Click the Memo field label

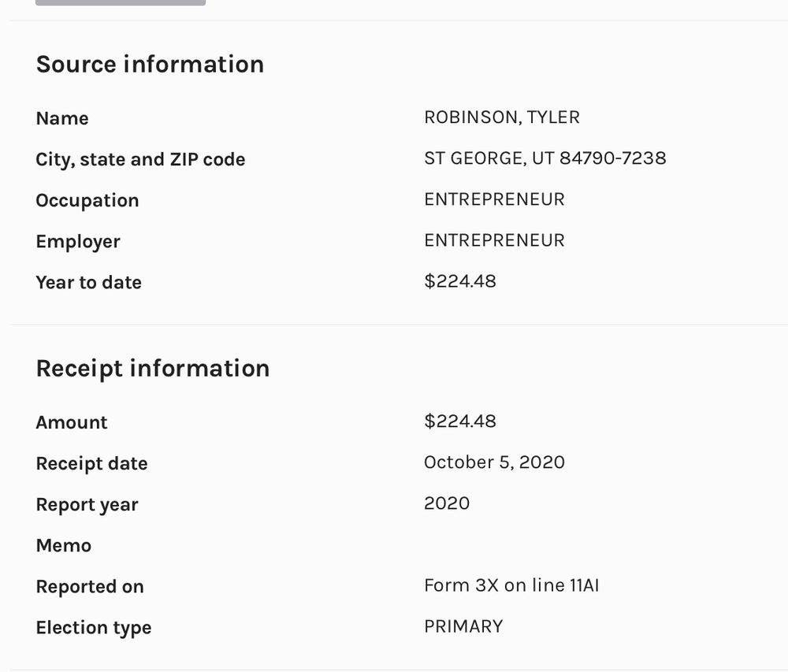click(x=63, y=545)
